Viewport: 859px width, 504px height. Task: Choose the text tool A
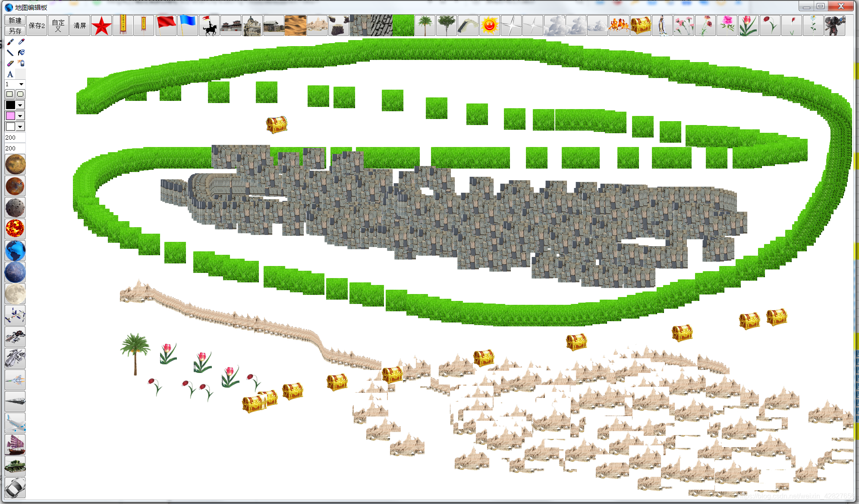[10, 74]
